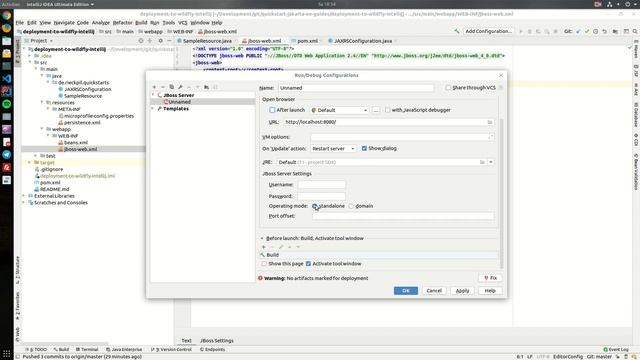Click the Password field

click(x=322, y=196)
